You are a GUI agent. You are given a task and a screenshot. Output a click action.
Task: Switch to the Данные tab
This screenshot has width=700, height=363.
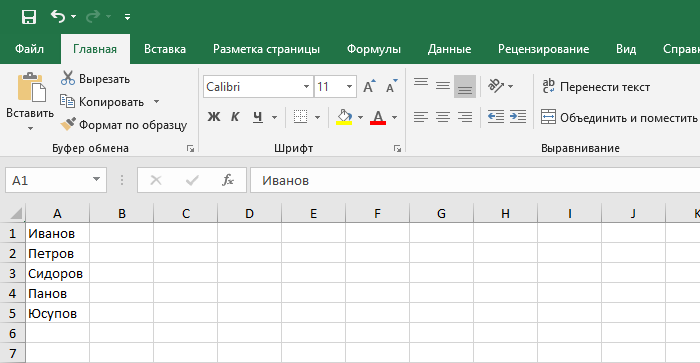point(449,49)
